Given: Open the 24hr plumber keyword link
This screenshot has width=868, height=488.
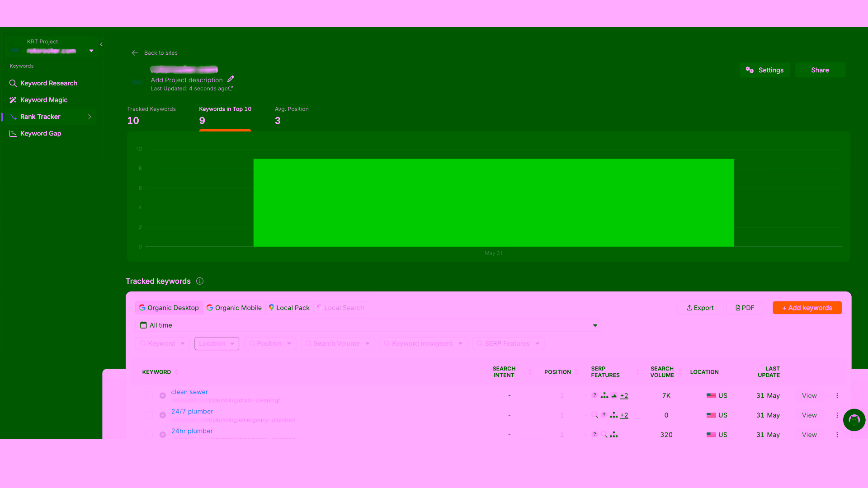Looking at the screenshot, I should click(x=192, y=431).
